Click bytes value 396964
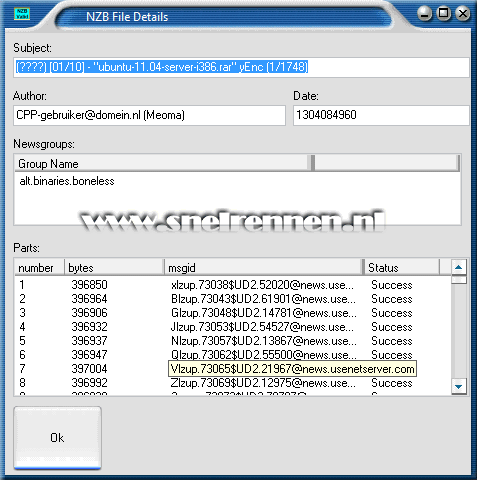The width and height of the screenshot is (477, 480). pyautogui.click(x=89, y=299)
